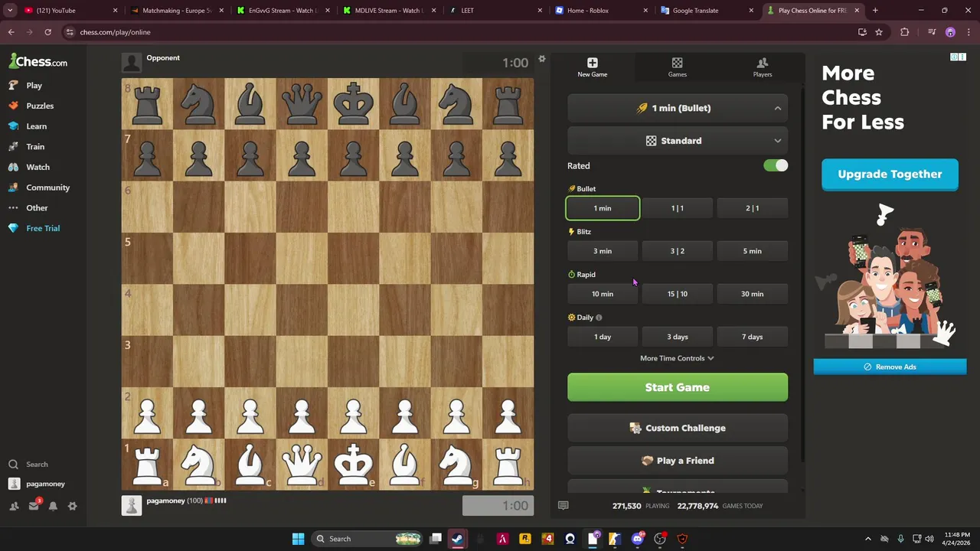The height and width of the screenshot is (551, 980).
Task: Switch to YouTube browser tab
Action: [68, 11]
